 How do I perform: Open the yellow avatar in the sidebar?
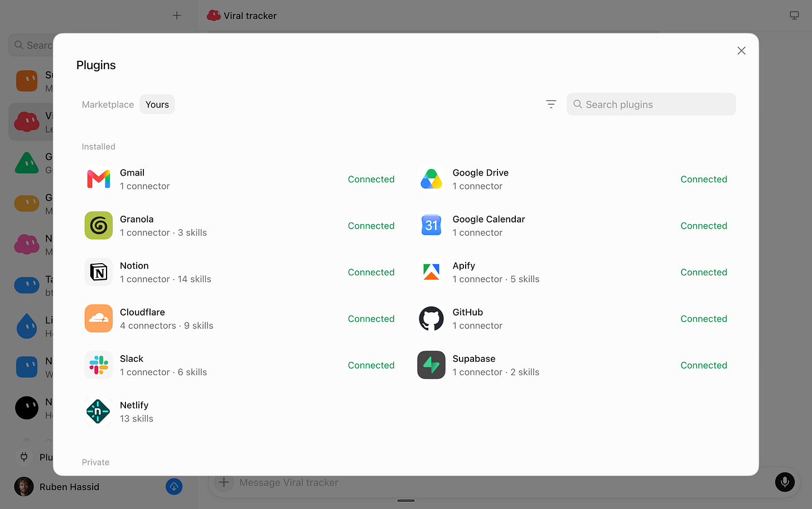pyautogui.click(x=27, y=203)
